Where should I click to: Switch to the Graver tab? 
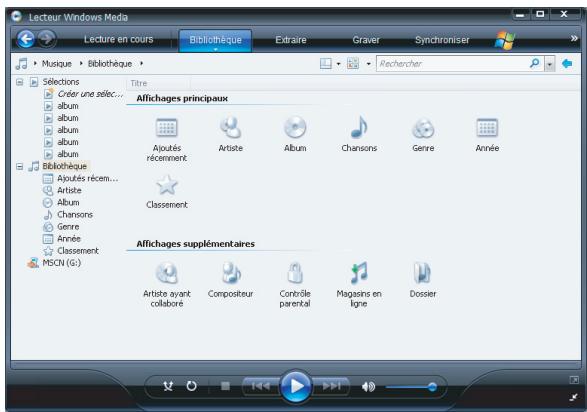(x=366, y=40)
